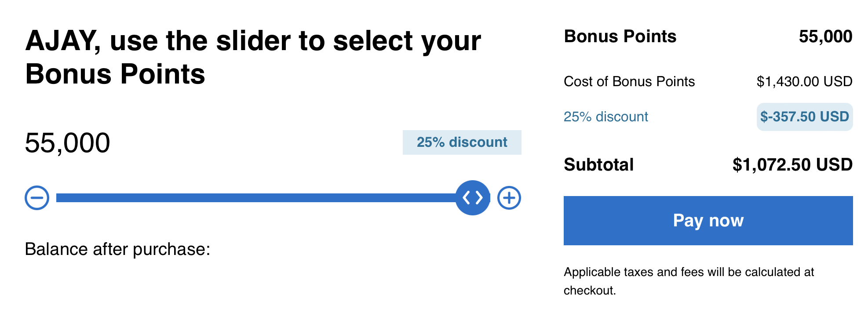Click the Subtotal label
This screenshot has width=868, height=320.
pyautogui.click(x=598, y=165)
